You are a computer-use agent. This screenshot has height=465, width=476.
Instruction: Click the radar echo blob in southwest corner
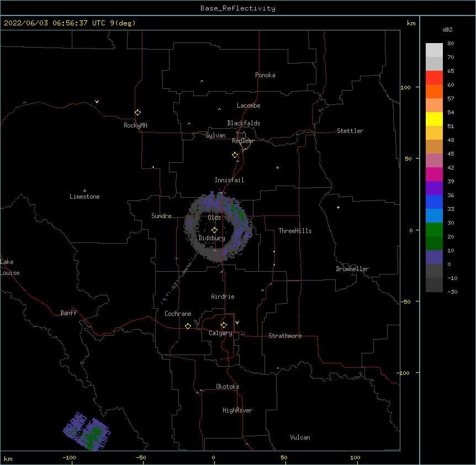87,430
